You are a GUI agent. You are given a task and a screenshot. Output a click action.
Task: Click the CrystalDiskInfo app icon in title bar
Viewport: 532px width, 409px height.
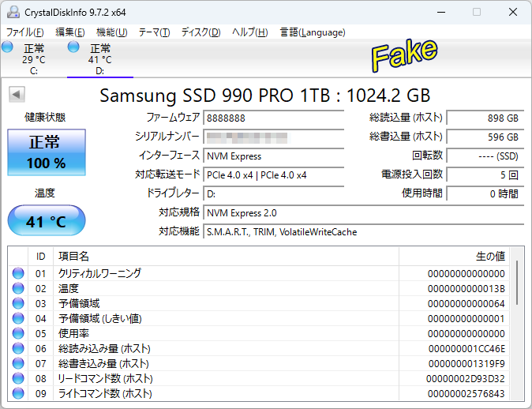pyautogui.click(x=13, y=13)
